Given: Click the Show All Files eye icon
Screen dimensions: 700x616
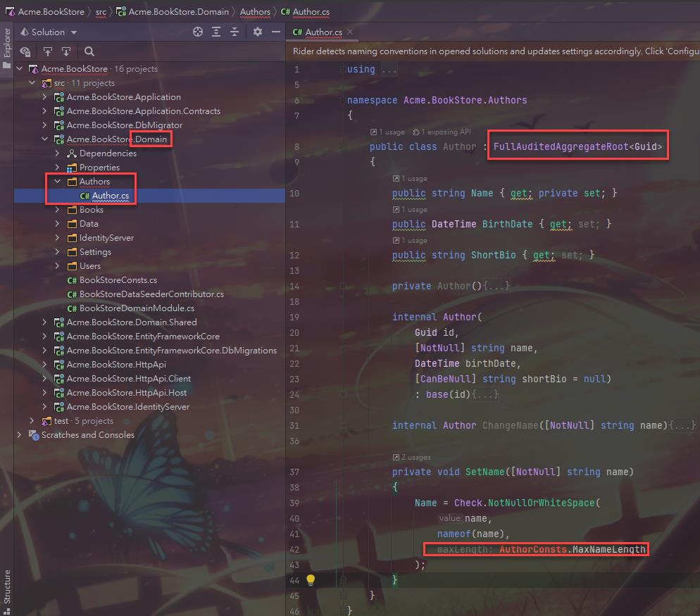Looking at the screenshot, I should click(25, 51).
